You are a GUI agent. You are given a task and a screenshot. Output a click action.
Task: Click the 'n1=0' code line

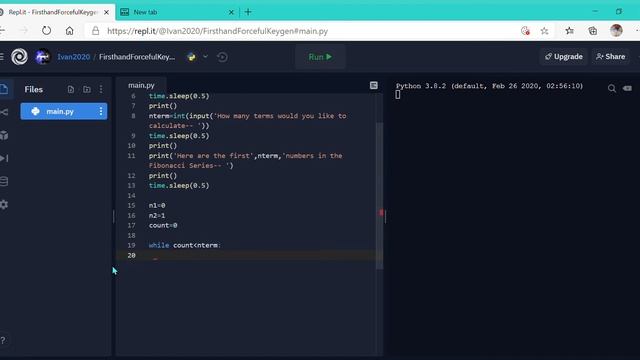157,205
